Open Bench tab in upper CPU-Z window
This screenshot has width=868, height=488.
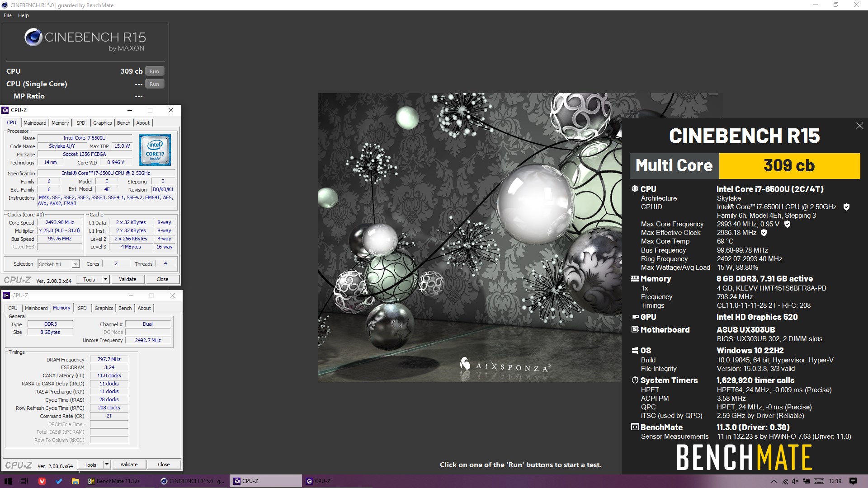[x=124, y=123]
